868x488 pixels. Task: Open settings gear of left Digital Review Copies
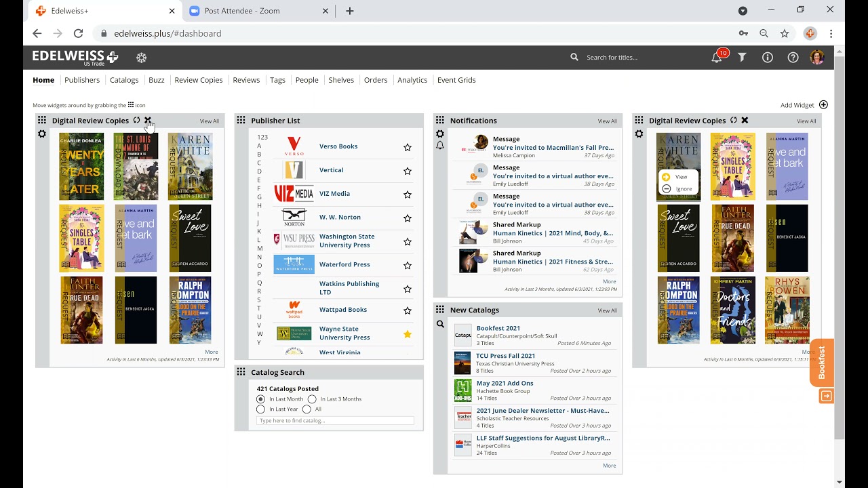click(x=42, y=134)
